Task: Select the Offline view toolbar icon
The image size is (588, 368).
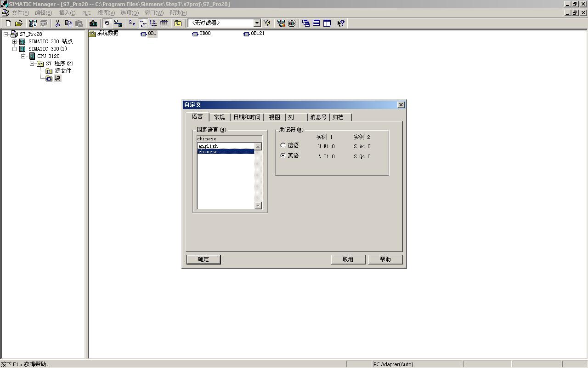Action: (107, 23)
